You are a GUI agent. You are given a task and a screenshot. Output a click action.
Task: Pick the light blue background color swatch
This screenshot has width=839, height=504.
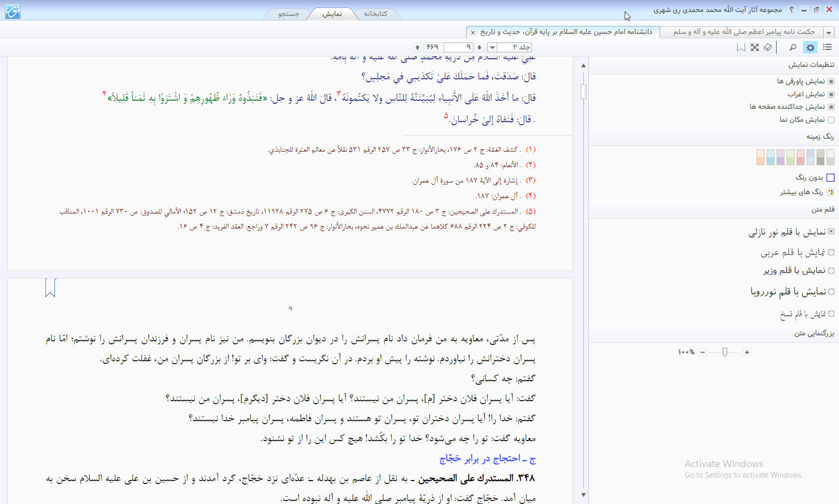[x=771, y=157]
